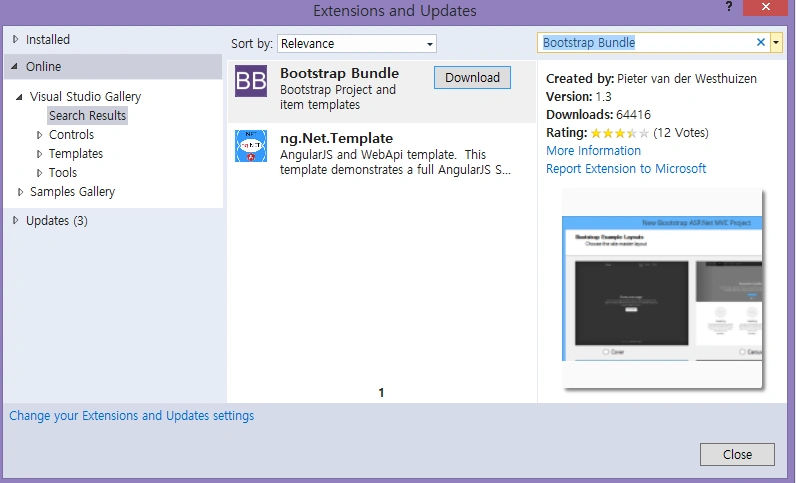The width and height of the screenshot is (796, 483).
Task: Click the star rating icons
Action: pyautogui.click(x=619, y=134)
